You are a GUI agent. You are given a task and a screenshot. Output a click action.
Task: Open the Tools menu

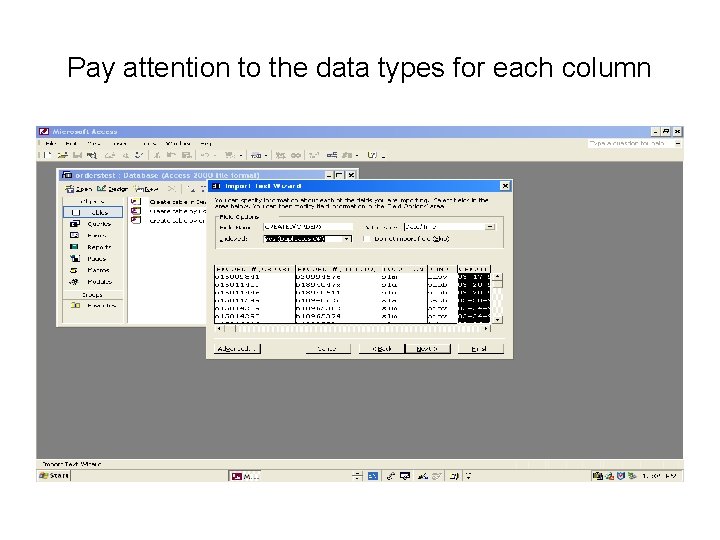(x=150, y=144)
